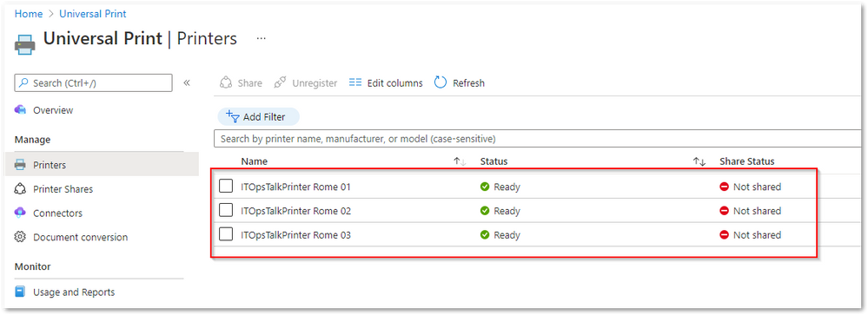Click the Search (Ctrl+/) sidebar box
Viewport: 868px width, 315px height.
pyautogui.click(x=93, y=83)
